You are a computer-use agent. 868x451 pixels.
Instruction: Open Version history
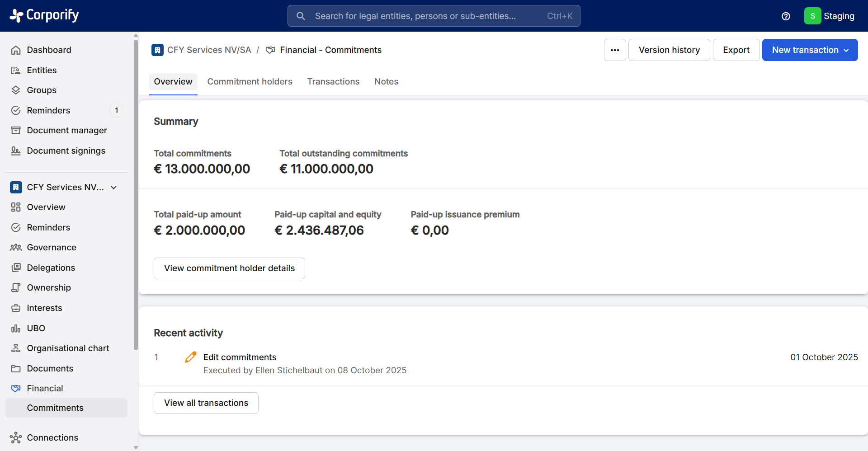(x=669, y=50)
